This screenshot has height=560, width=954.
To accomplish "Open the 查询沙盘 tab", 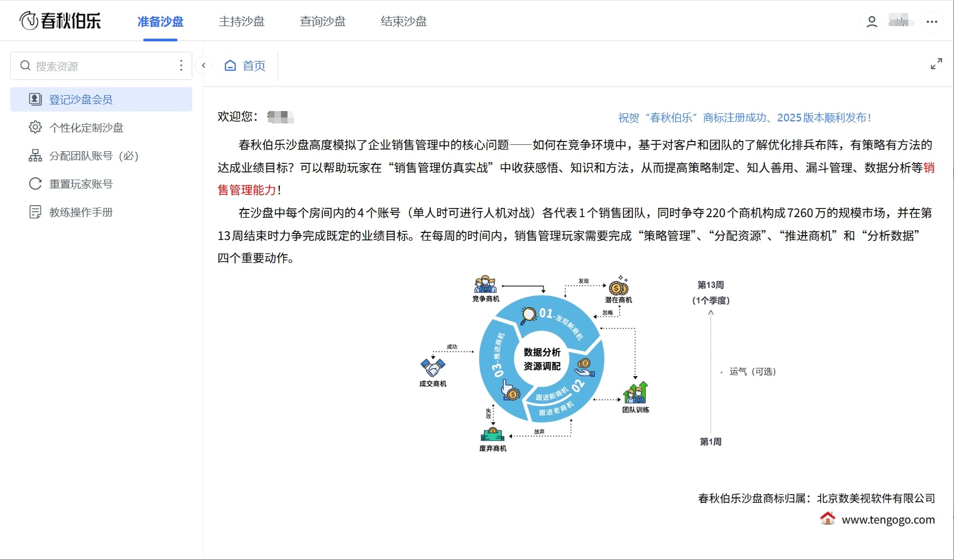I will 322,22.
